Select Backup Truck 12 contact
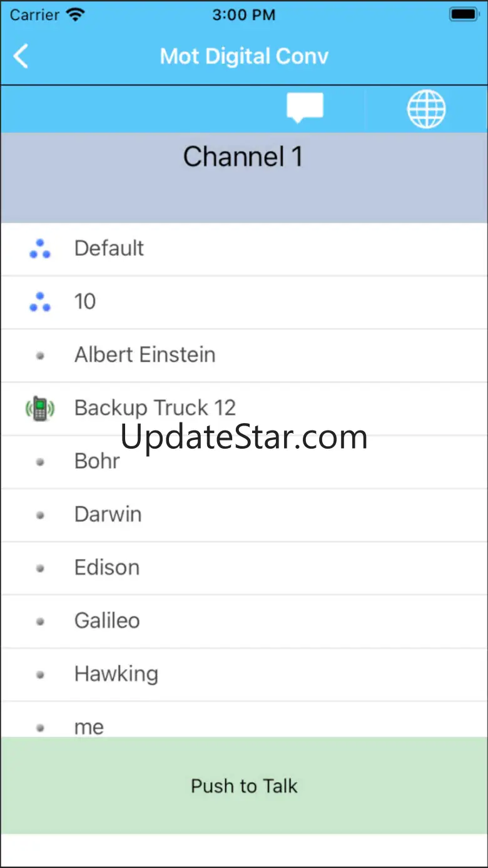This screenshot has width=488, height=868. click(x=244, y=409)
